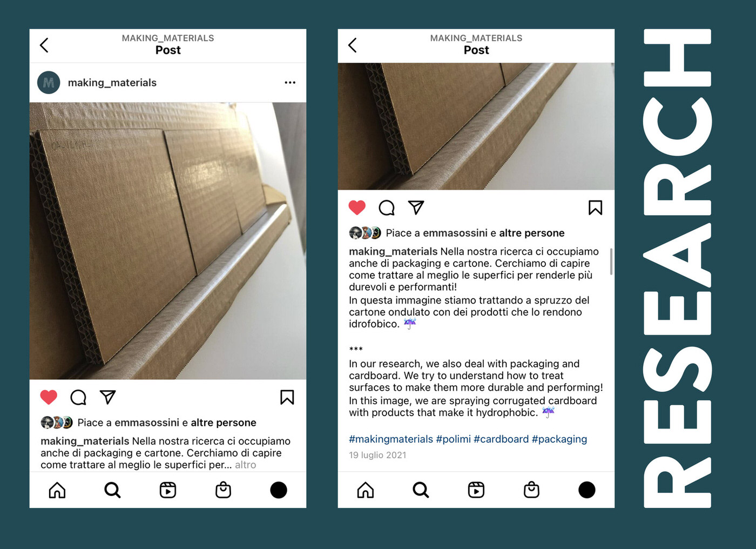Go back using right screen's back chevron

(353, 45)
